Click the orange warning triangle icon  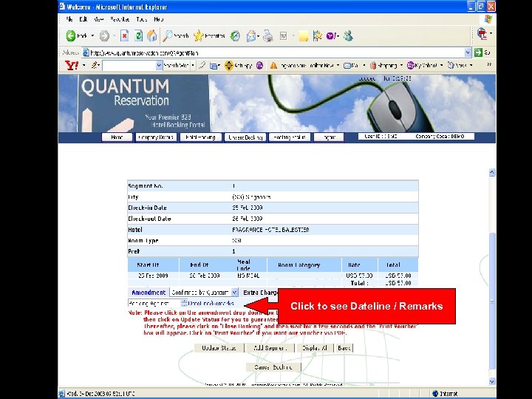click(x=273, y=65)
